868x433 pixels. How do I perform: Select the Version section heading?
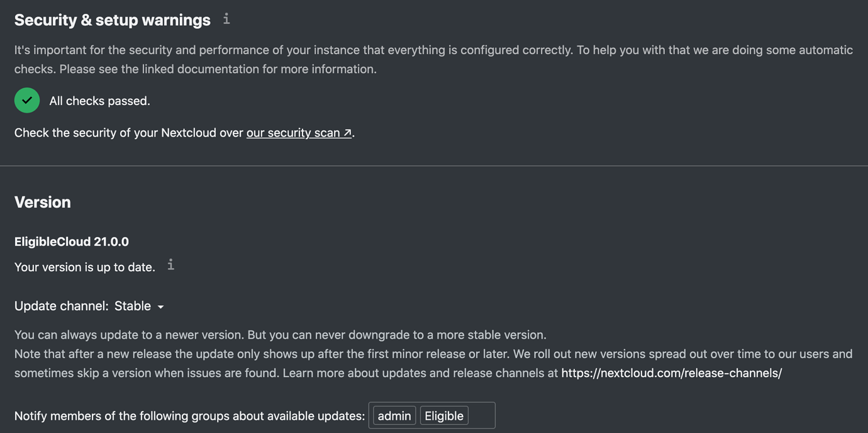point(42,202)
